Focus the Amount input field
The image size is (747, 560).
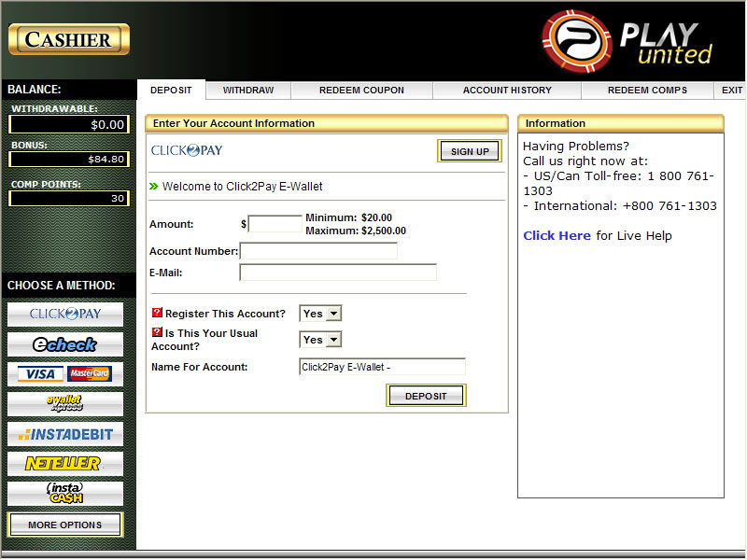point(275,224)
